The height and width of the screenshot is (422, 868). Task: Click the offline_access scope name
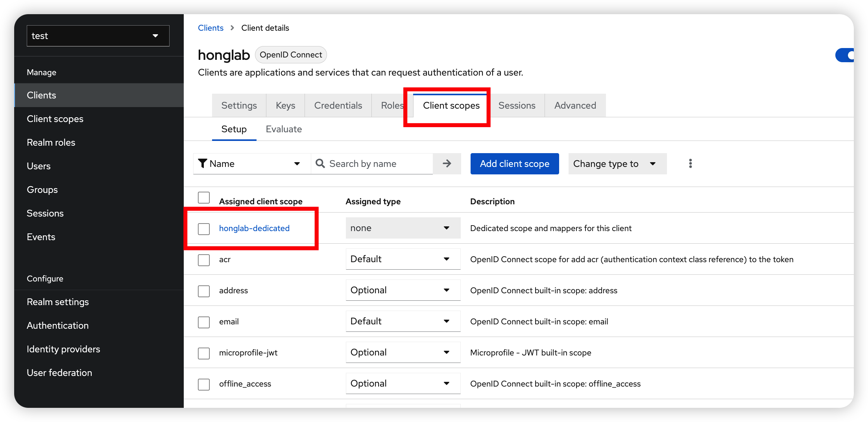coord(245,384)
